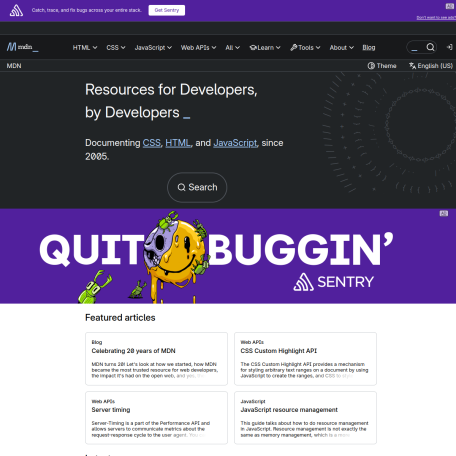Viewport: 456px width, 456px height.
Task: Click the Ad badge on the top banner
Action: [x=450, y=6]
